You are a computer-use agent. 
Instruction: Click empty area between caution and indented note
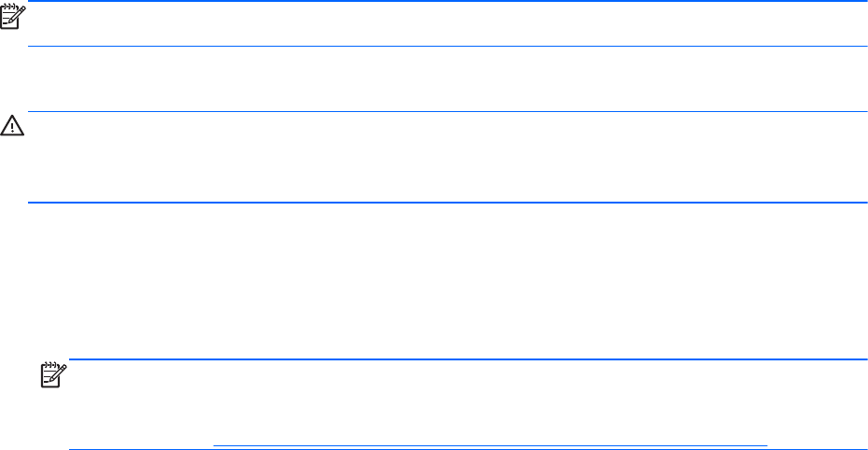pos(448,280)
